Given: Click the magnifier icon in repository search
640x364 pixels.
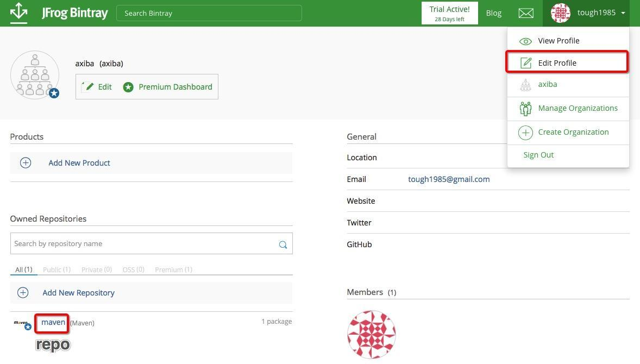Looking at the screenshot, I should [x=283, y=244].
